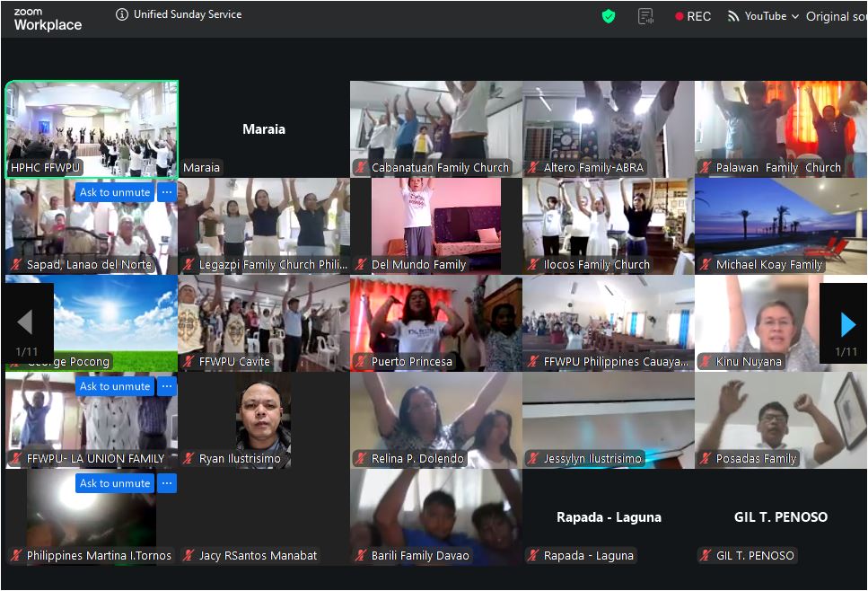Click muted mic icon for Barili Family Davao
Viewport: 868px width, 591px height.
360,556
